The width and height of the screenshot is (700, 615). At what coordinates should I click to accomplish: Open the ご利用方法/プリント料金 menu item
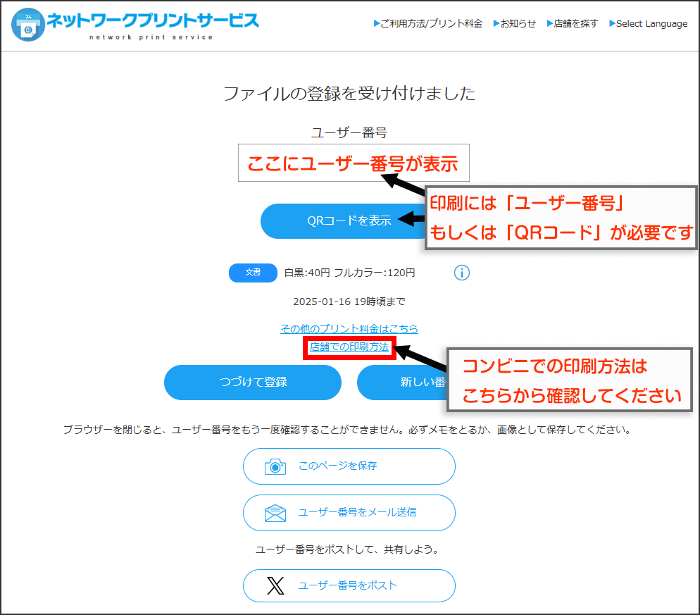[x=428, y=24]
